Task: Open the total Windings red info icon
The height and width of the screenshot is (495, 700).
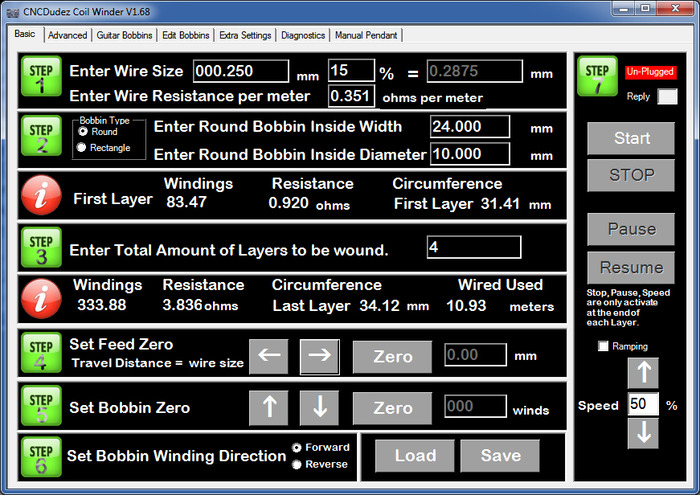Action: 42,299
